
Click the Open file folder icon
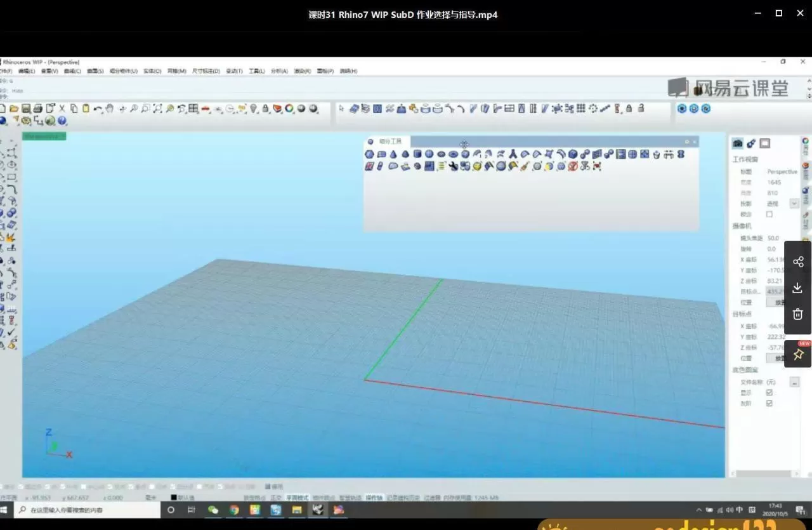point(15,109)
